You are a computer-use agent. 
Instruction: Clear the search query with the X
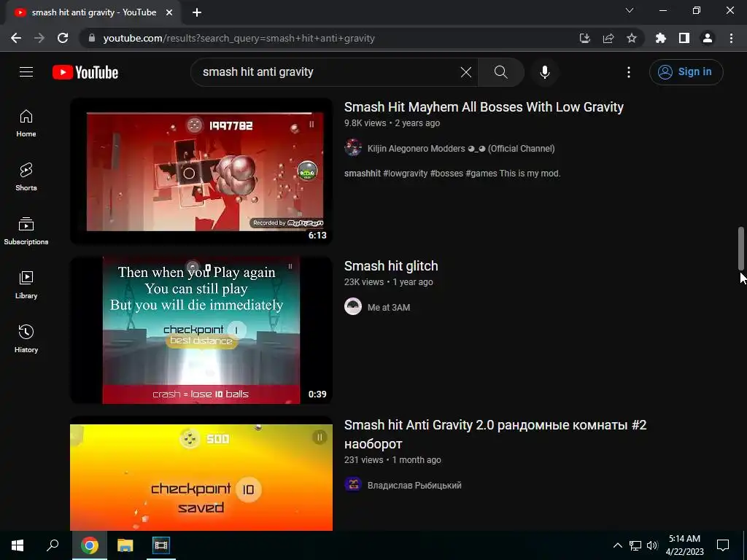466,72
